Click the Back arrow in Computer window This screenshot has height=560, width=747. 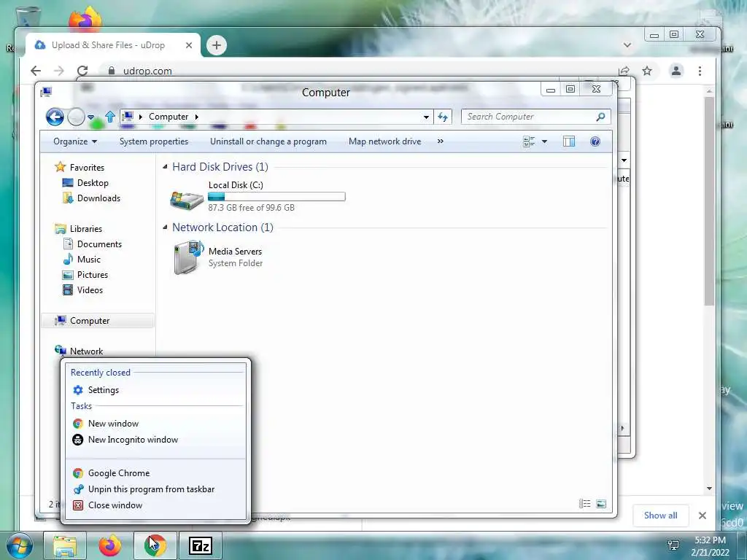click(55, 117)
